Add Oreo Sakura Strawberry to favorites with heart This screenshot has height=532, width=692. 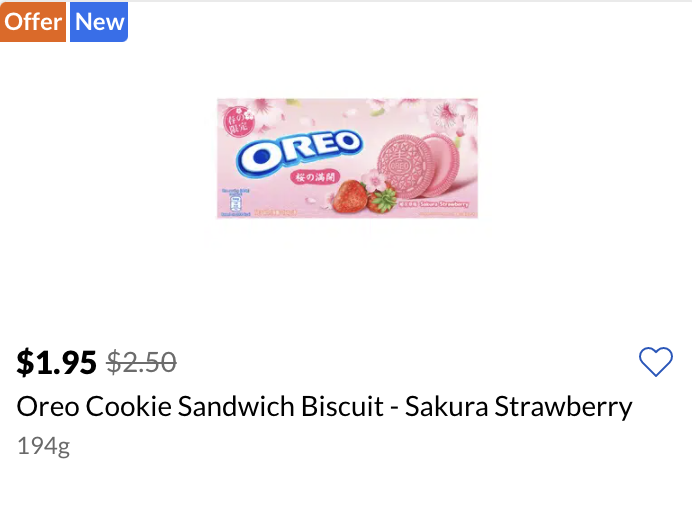pos(656,362)
